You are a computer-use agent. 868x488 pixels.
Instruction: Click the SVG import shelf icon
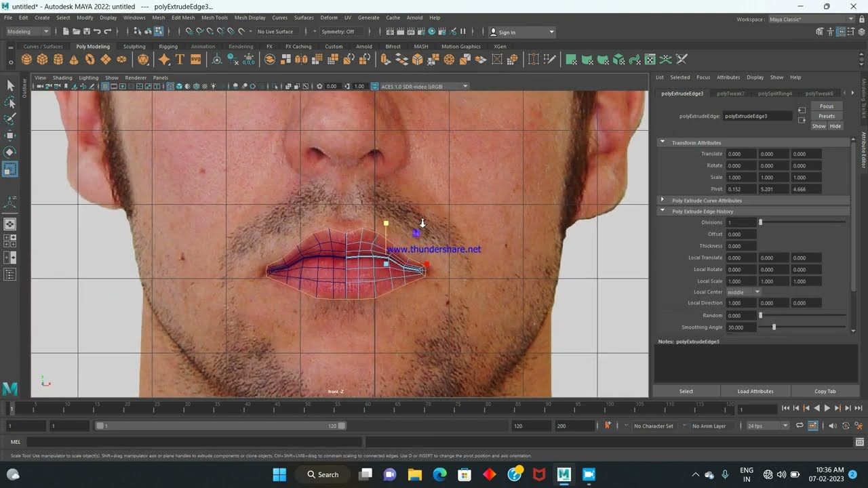[x=195, y=60]
